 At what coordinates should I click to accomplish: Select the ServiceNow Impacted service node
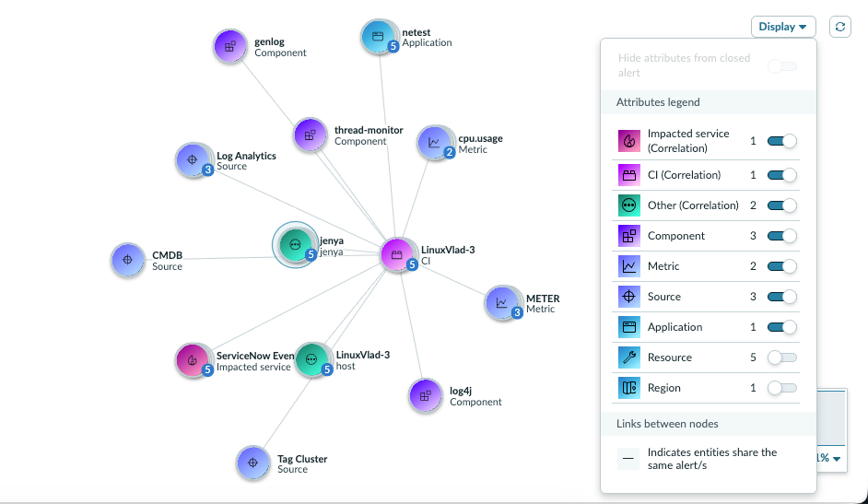pos(192,360)
